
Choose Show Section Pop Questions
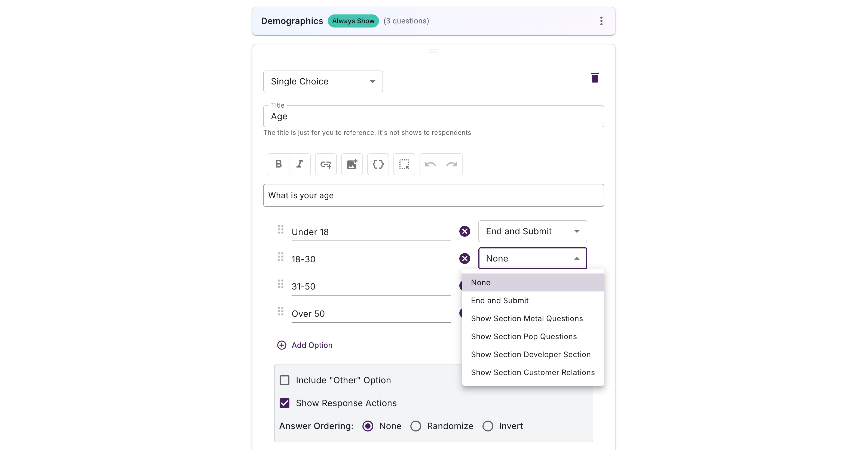coord(524,336)
